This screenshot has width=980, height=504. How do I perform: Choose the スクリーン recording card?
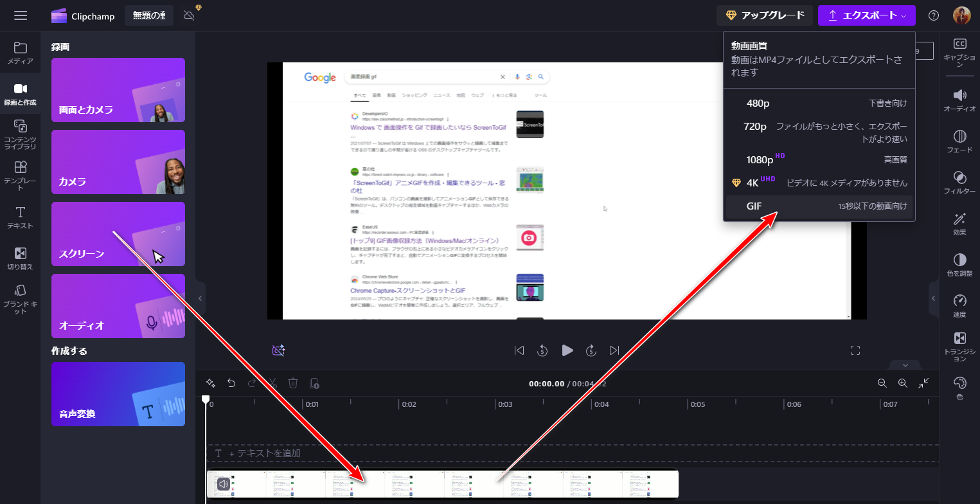(118, 234)
